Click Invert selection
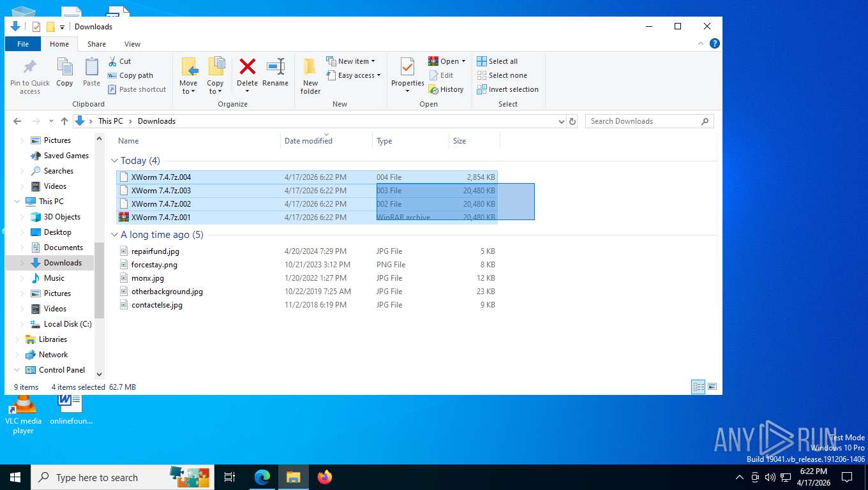The height and width of the screenshot is (490, 868). (x=508, y=89)
